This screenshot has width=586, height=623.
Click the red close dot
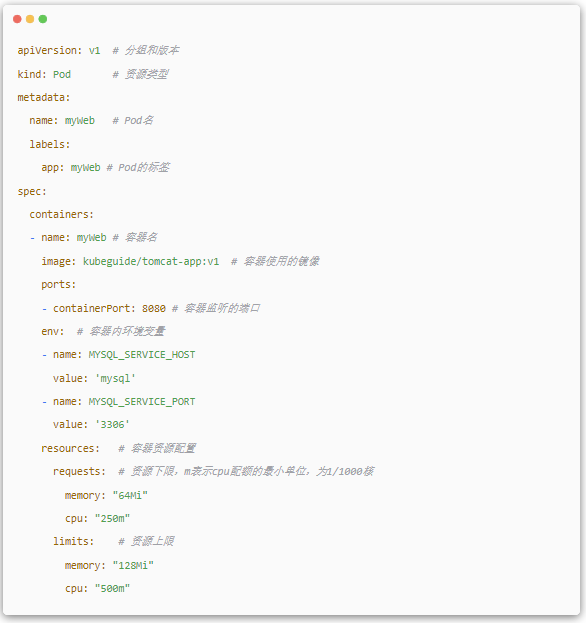17,19
